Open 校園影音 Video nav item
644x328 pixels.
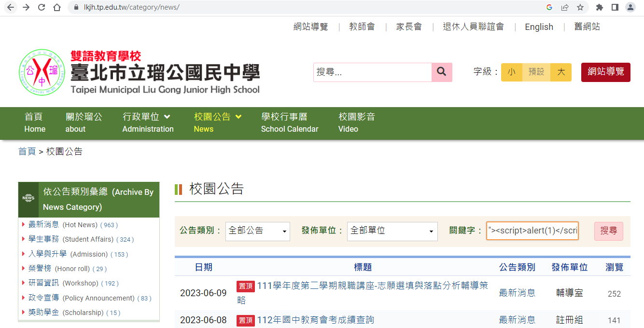click(x=357, y=123)
